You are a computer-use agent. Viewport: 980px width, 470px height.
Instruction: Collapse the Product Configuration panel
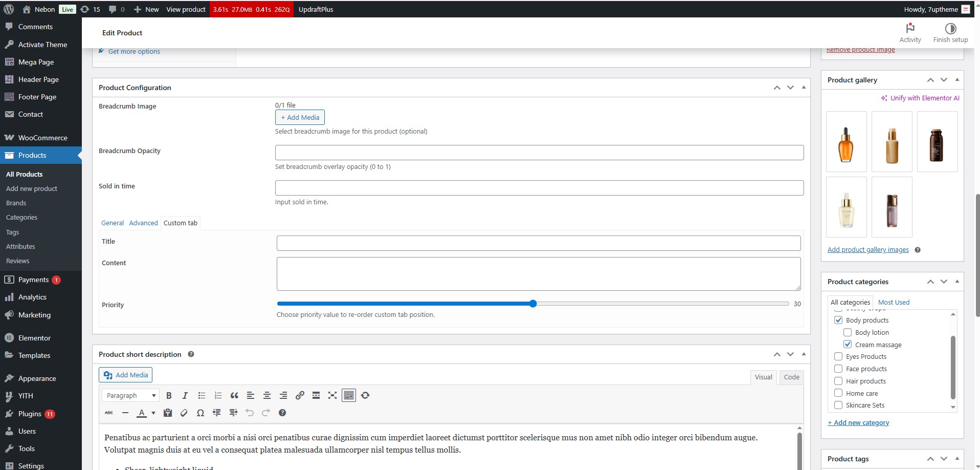pos(804,88)
